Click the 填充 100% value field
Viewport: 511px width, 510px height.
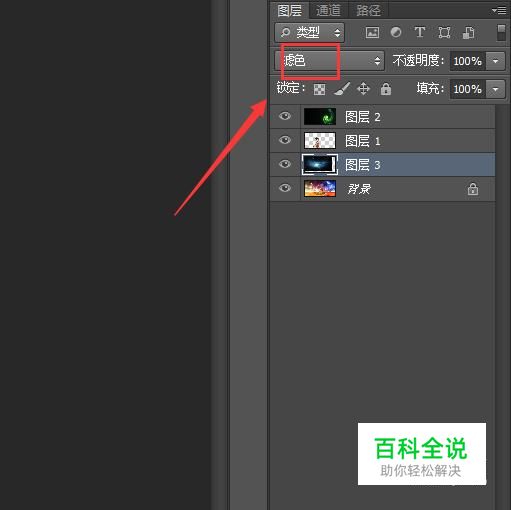(x=468, y=89)
